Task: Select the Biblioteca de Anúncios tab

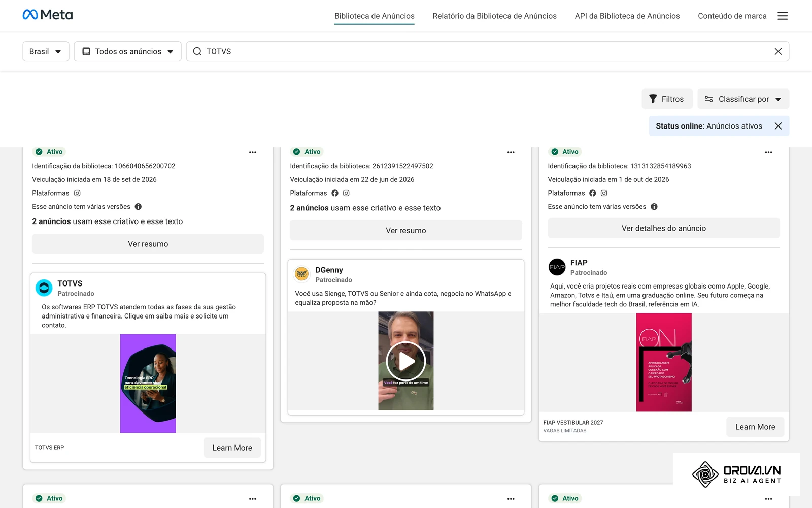Action: coord(375,16)
